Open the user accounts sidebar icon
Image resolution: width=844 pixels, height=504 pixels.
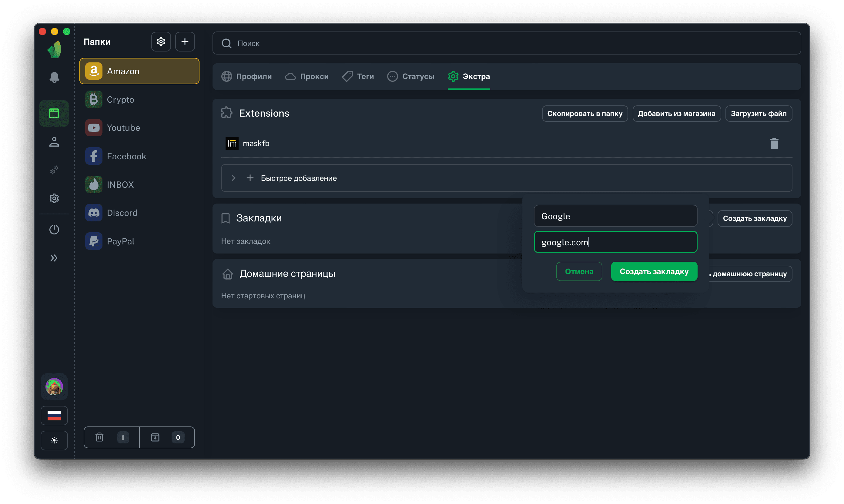tap(54, 142)
